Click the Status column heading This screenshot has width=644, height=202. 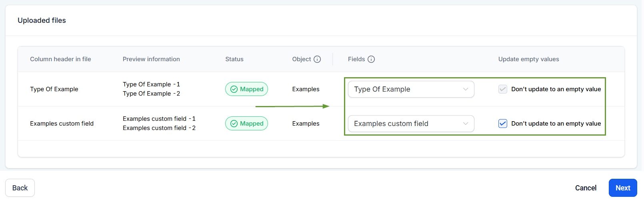pos(234,59)
